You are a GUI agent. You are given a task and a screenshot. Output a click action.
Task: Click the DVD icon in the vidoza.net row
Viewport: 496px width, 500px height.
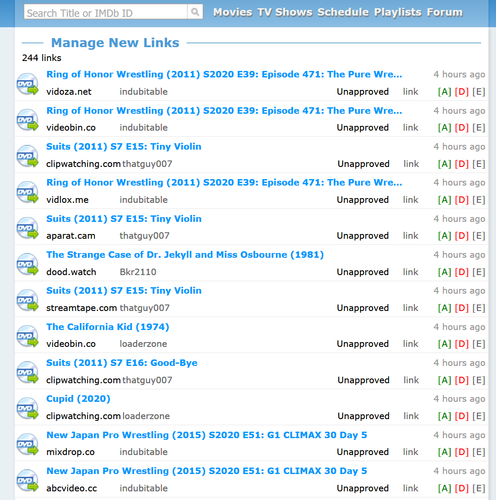pyautogui.click(x=28, y=84)
